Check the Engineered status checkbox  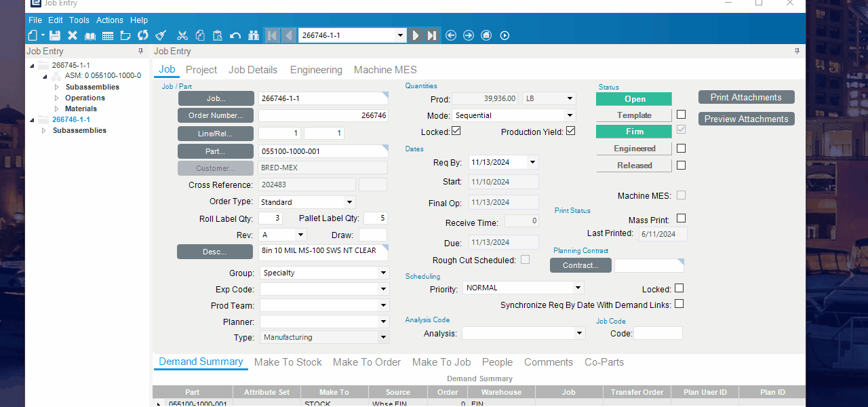pyautogui.click(x=682, y=148)
